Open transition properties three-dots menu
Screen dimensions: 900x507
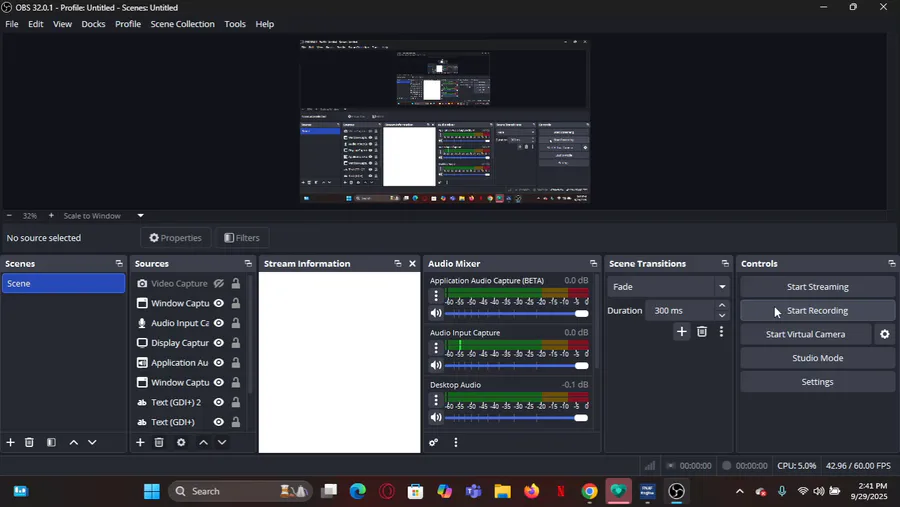[721, 331]
